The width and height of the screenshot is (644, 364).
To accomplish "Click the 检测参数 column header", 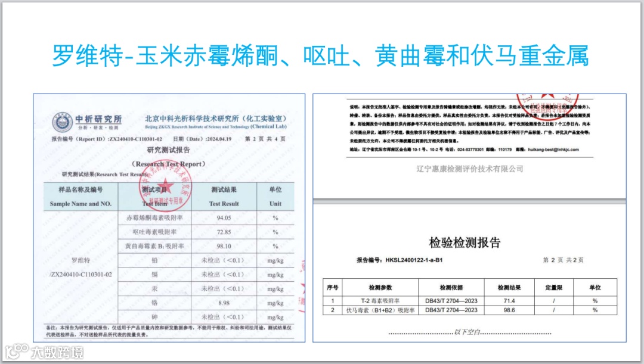I will 380,288.
